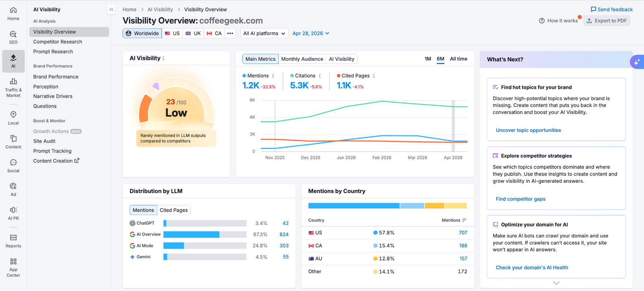This screenshot has width=644, height=291.
Task: Open Site Audit menu item
Action: pos(69,141)
